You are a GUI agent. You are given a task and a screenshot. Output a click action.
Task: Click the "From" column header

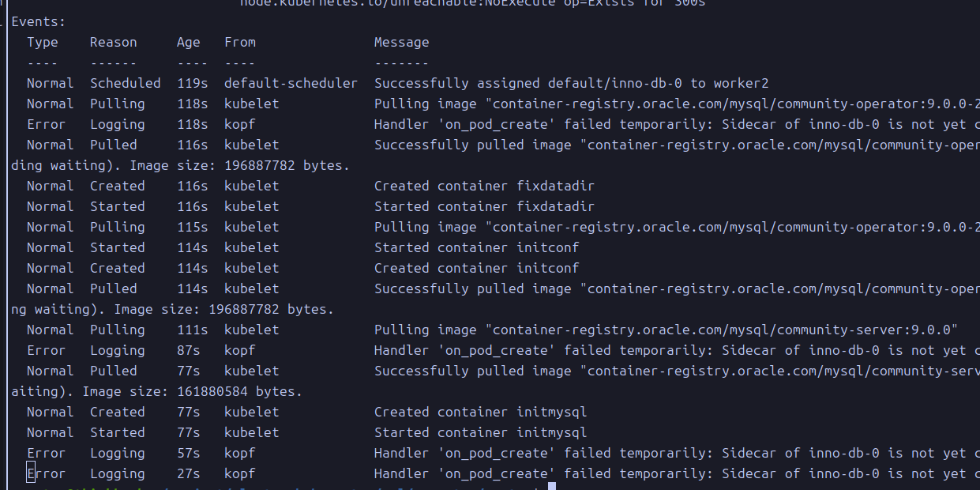(x=239, y=43)
